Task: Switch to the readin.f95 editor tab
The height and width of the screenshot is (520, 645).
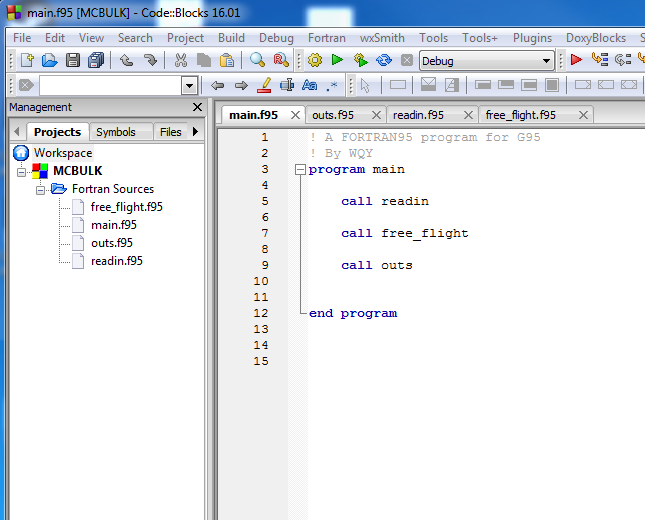Action: coord(418,115)
